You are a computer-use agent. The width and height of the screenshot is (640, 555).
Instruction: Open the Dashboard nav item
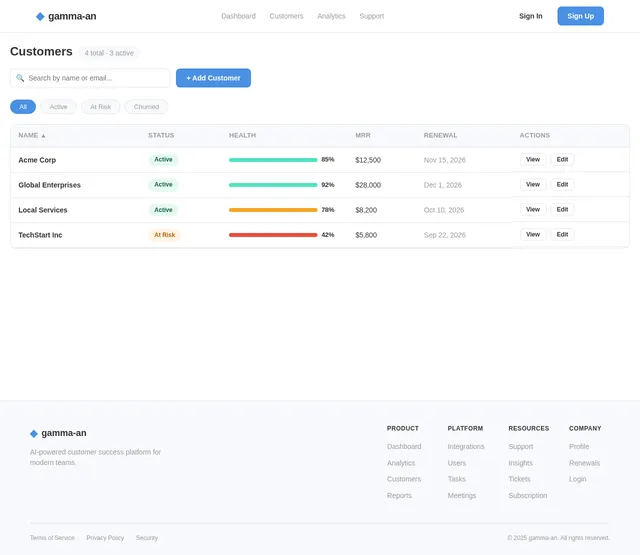(x=238, y=16)
